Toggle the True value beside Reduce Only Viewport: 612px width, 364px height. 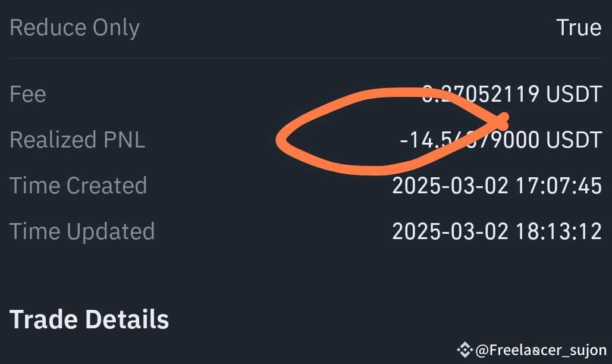pos(579,27)
